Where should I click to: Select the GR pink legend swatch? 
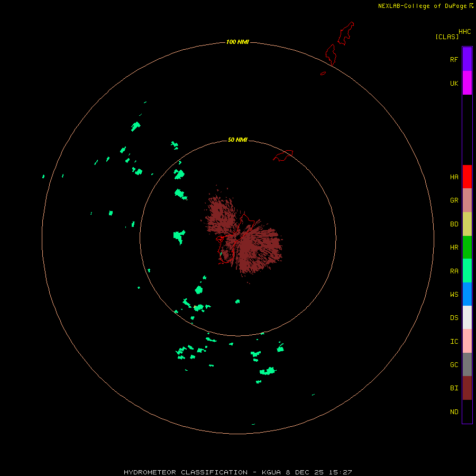click(x=467, y=200)
